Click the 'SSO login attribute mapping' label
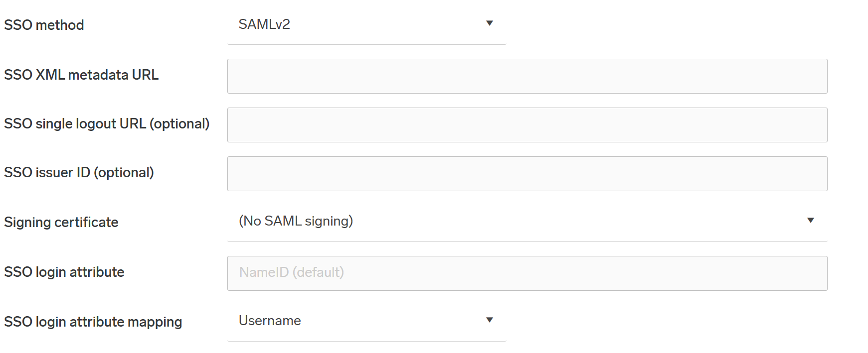868x353 pixels. [93, 322]
